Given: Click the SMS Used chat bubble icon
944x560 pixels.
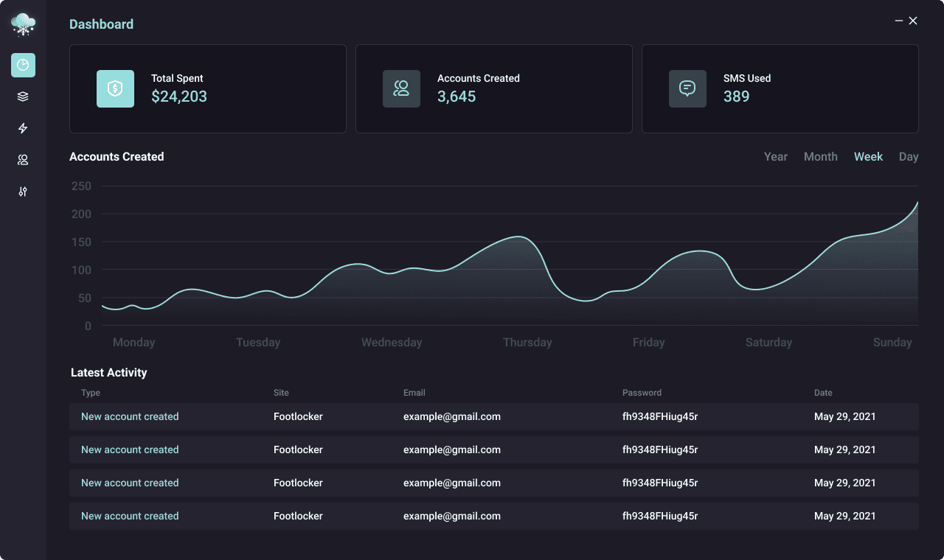Looking at the screenshot, I should pos(687,88).
